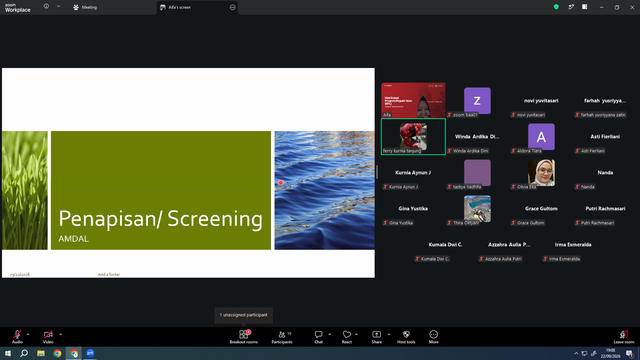Open Host tools shield menu
640x360 pixels.
(406, 337)
